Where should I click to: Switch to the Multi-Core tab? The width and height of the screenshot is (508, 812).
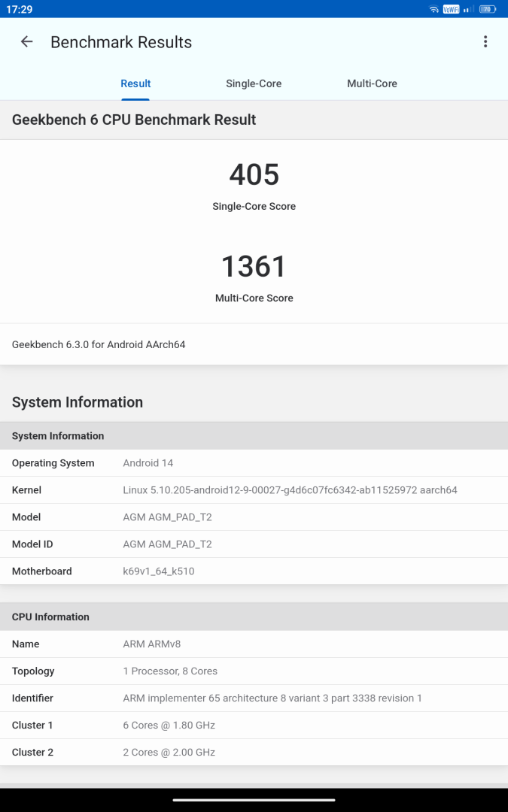[372, 83]
